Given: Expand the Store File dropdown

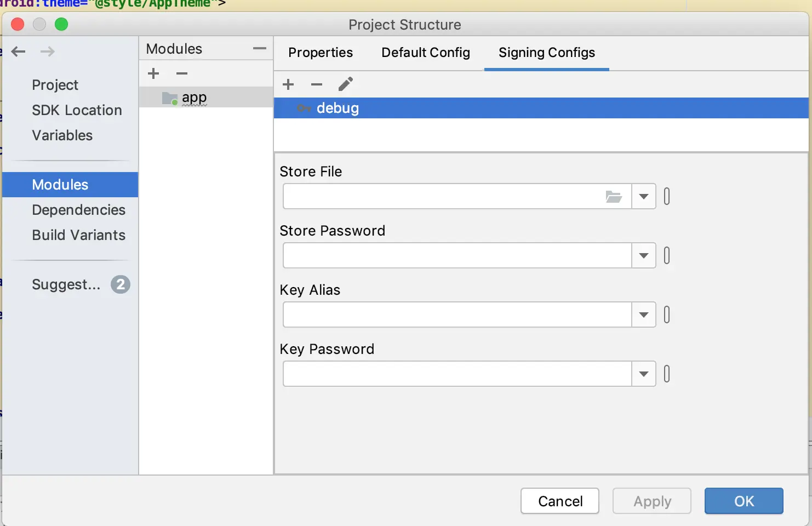Looking at the screenshot, I should pyautogui.click(x=644, y=197).
